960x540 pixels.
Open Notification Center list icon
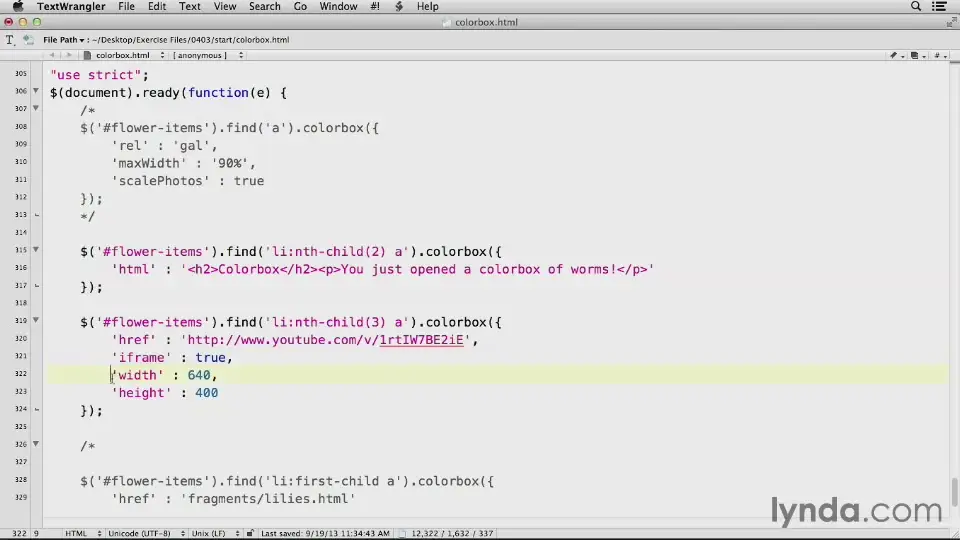point(940,6)
